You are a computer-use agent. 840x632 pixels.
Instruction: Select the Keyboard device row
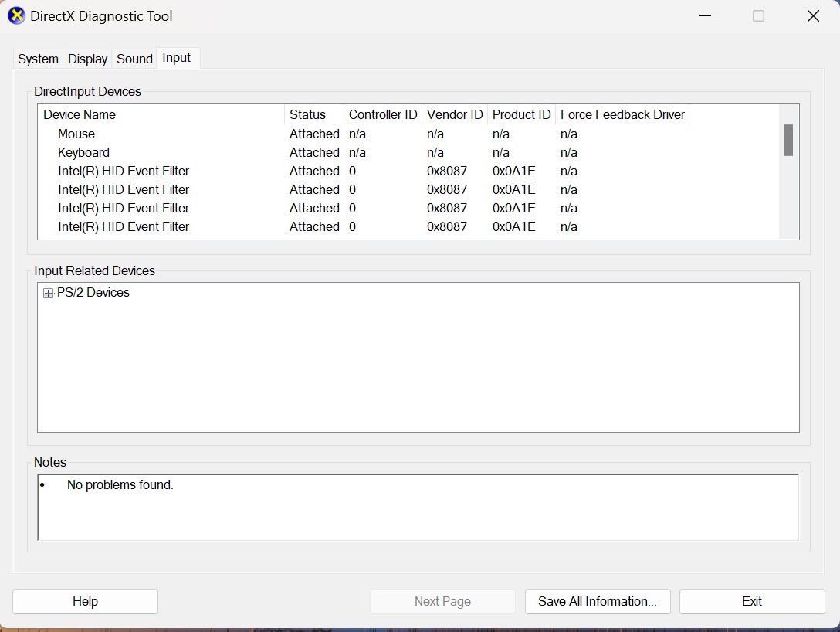[x=83, y=152]
